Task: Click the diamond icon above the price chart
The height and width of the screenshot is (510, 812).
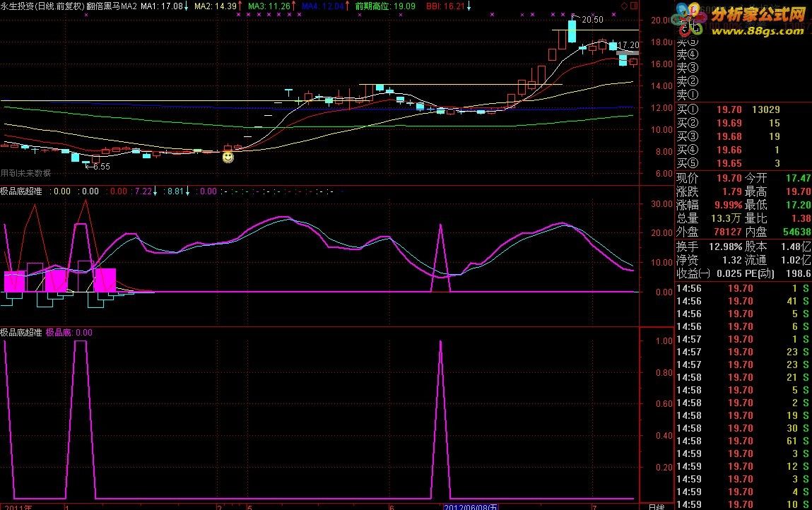Action: (624, 6)
